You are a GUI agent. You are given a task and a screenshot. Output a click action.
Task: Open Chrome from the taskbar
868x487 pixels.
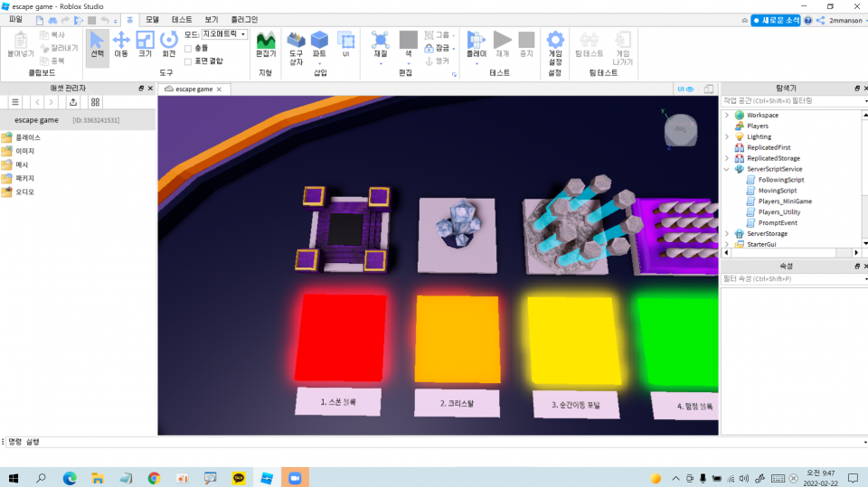[154, 478]
